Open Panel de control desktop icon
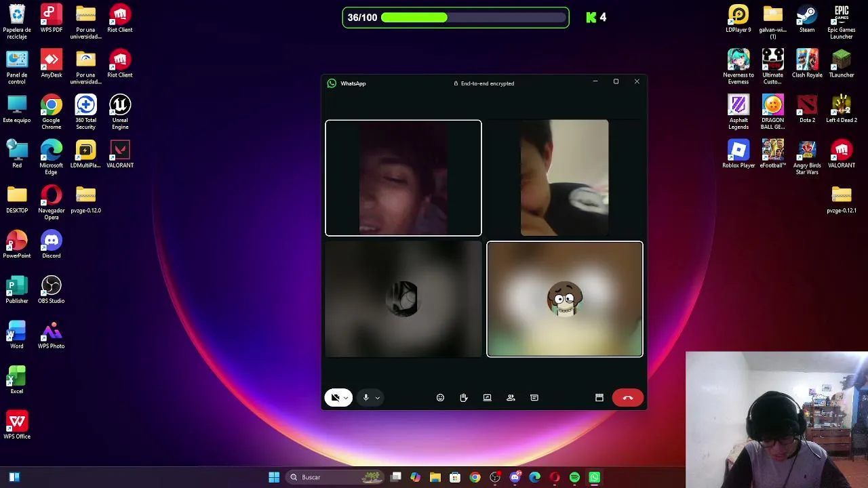Image resolution: width=868 pixels, height=488 pixels. click(x=17, y=66)
